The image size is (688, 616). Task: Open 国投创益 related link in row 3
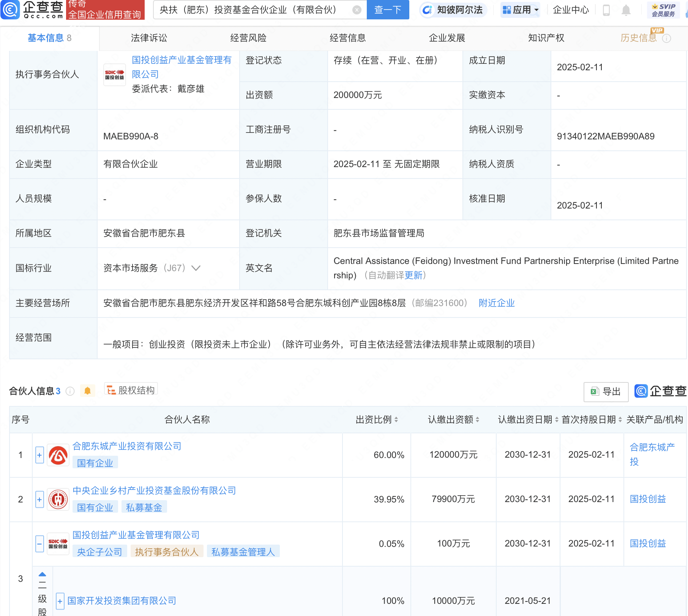648,543
